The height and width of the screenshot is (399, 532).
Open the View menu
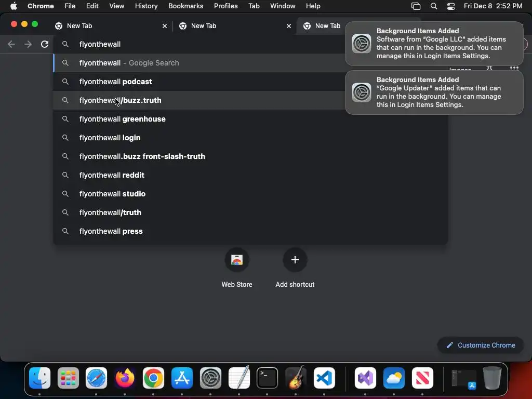(x=117, y=6)
